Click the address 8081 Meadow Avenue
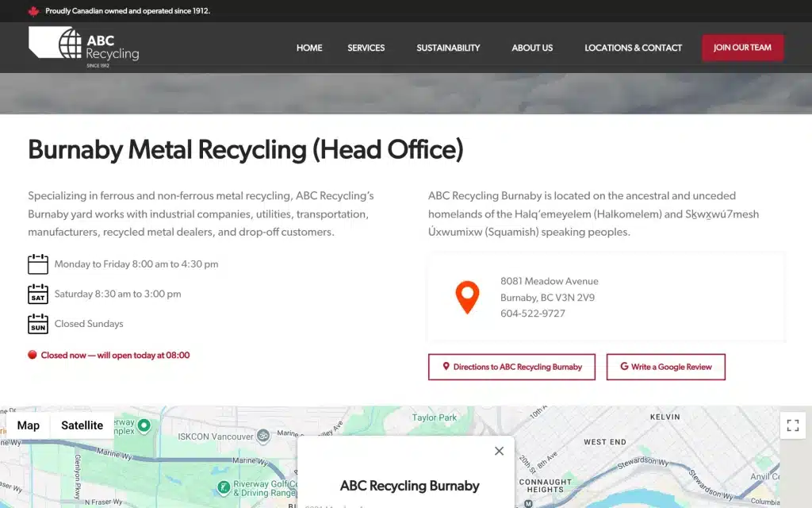The width and height of the screenshot is (812, 508). 549,282
